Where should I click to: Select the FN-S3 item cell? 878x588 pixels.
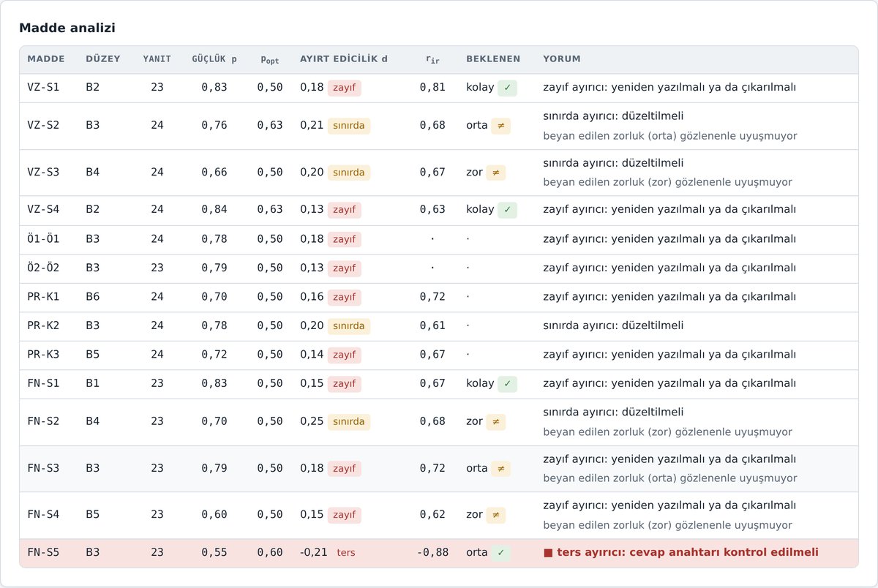tap(43, 468)
